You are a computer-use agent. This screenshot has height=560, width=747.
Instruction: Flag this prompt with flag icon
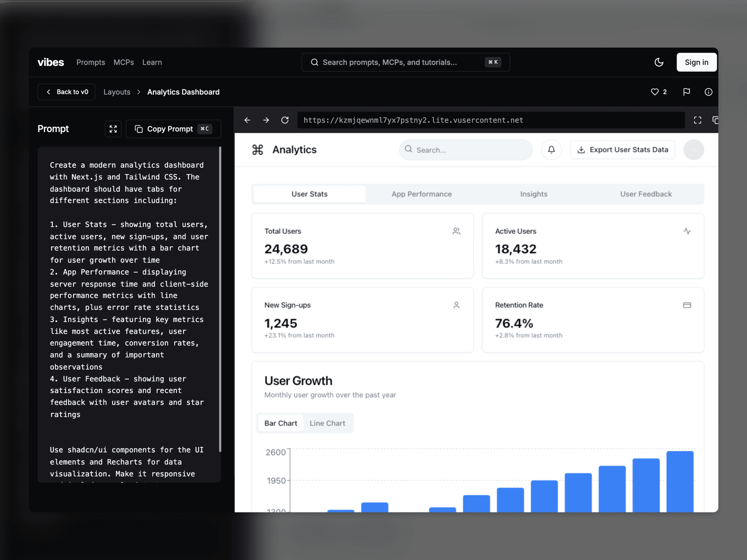686,92
